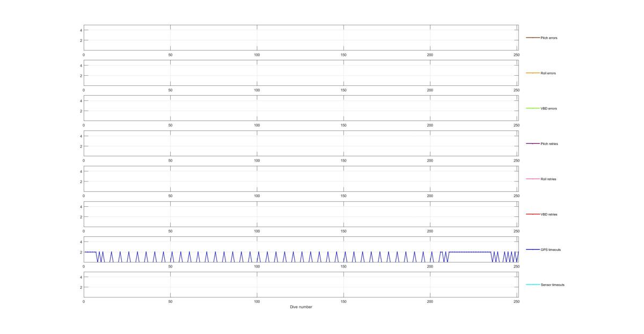Click the blue GPS timeouts legend line
644x334 pixels.
click(532, 249)
